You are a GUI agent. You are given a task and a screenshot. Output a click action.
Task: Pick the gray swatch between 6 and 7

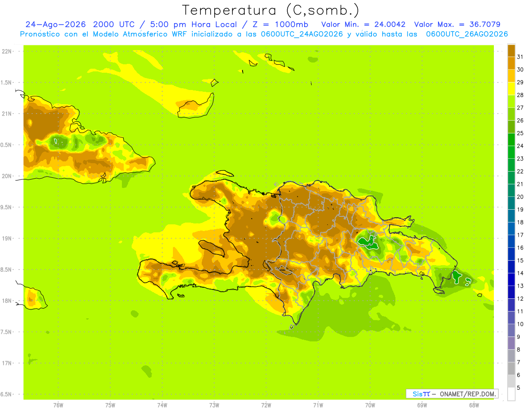click(511, 369)
